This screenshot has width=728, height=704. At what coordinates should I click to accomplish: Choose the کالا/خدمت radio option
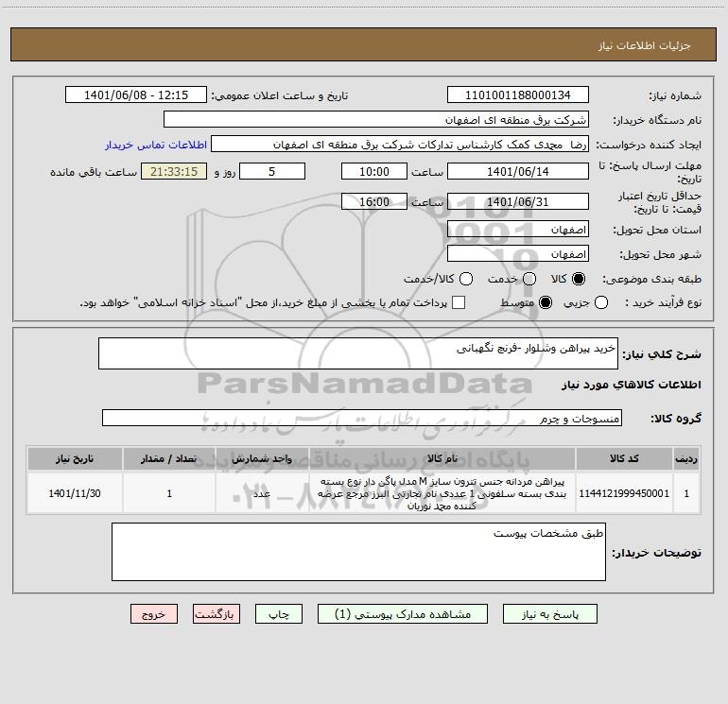466,279
